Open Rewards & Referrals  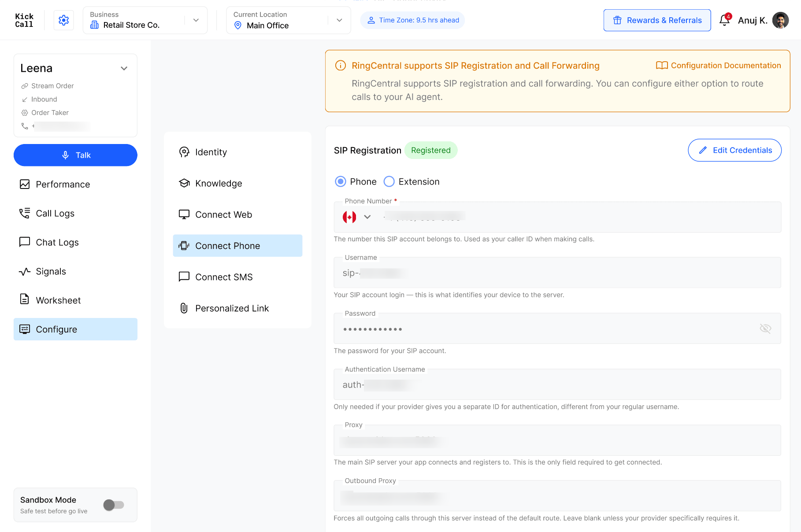click(x=657, y=20)
